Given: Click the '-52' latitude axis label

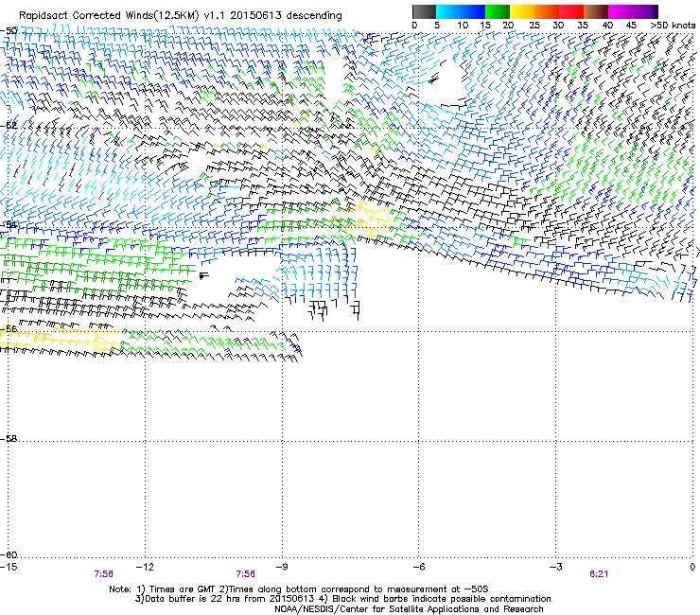Looking at the screenshot, I should pos(9,126).
